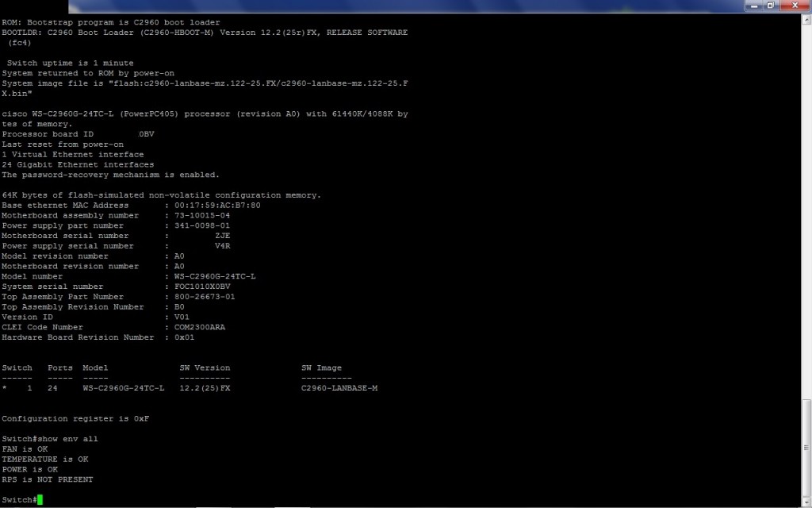The width and height of the screenshot is (812, 508).
Task: Click "System returned to ROM by power-on"
Action: [88, 73]
